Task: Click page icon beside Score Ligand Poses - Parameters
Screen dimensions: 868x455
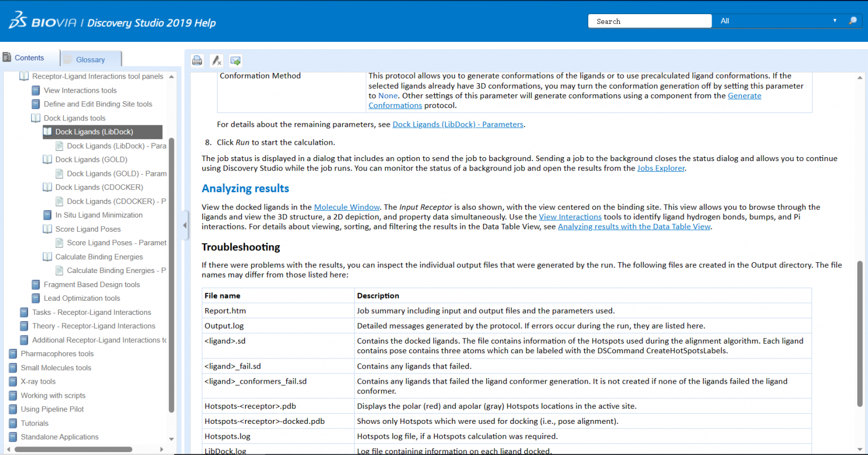Action: 59,243
